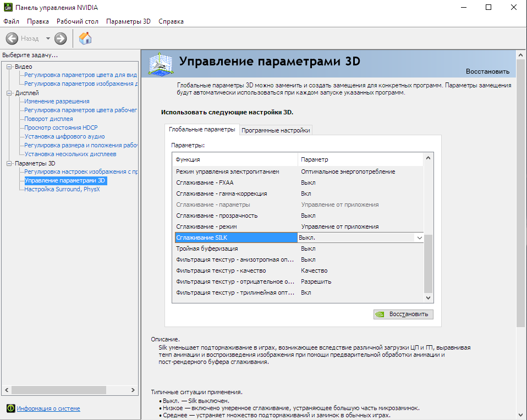Click the forward navigation arrow icon
The image size is (527, 420).
(61, 38)
